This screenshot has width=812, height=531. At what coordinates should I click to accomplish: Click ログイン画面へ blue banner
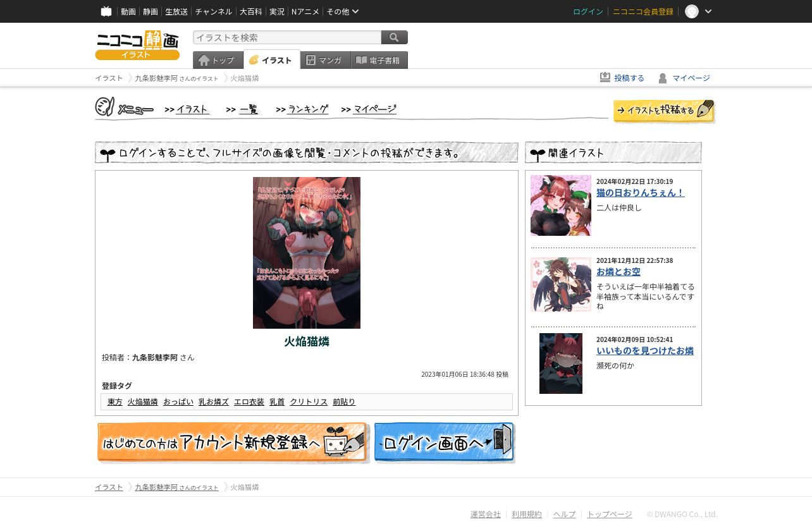445,443
